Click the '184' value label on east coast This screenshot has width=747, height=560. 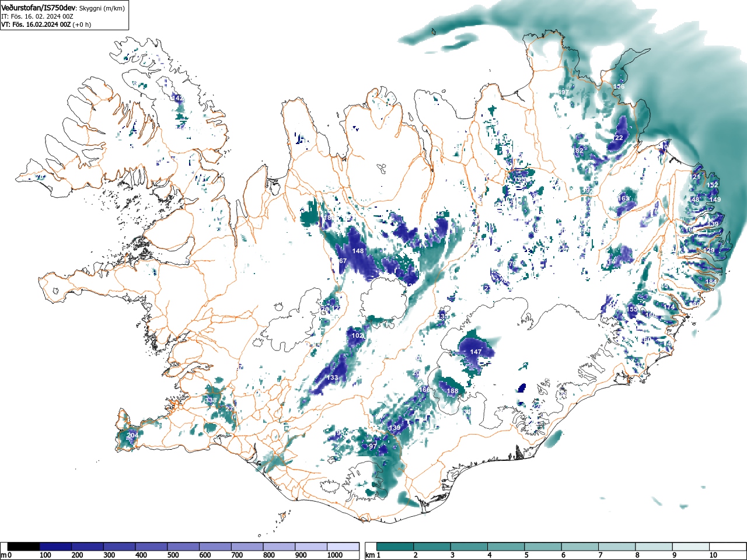[x=711, y=282]
